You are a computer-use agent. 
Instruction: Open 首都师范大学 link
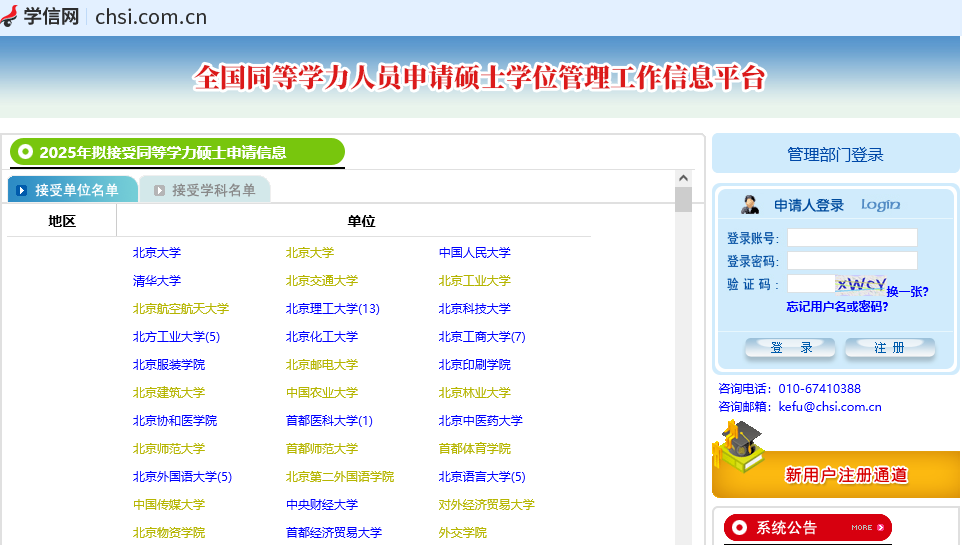click(321, 449)
